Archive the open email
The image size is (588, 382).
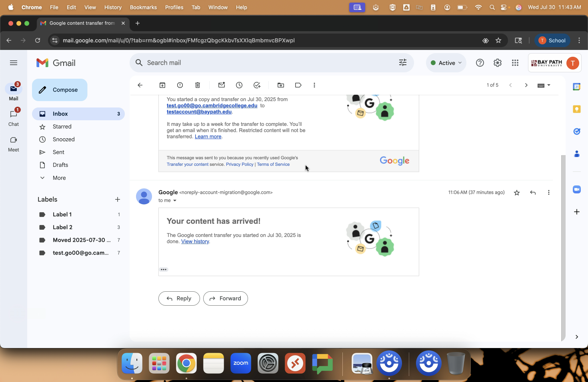point(162,85)
